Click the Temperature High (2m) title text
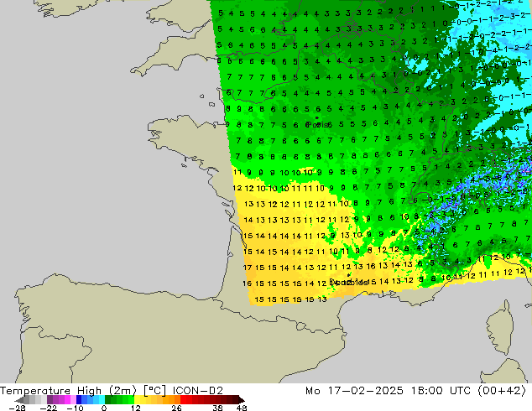 pyautogui.click(x=68, y=391)
